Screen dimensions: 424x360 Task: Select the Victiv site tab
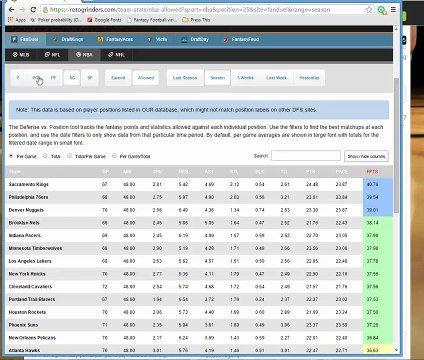157,39
